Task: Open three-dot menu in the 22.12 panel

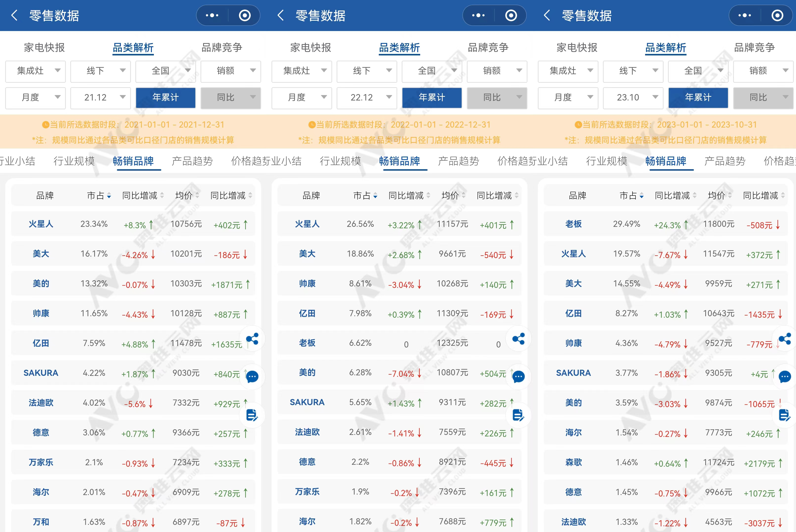Action: pyautogui.click(x=478, y=15)
